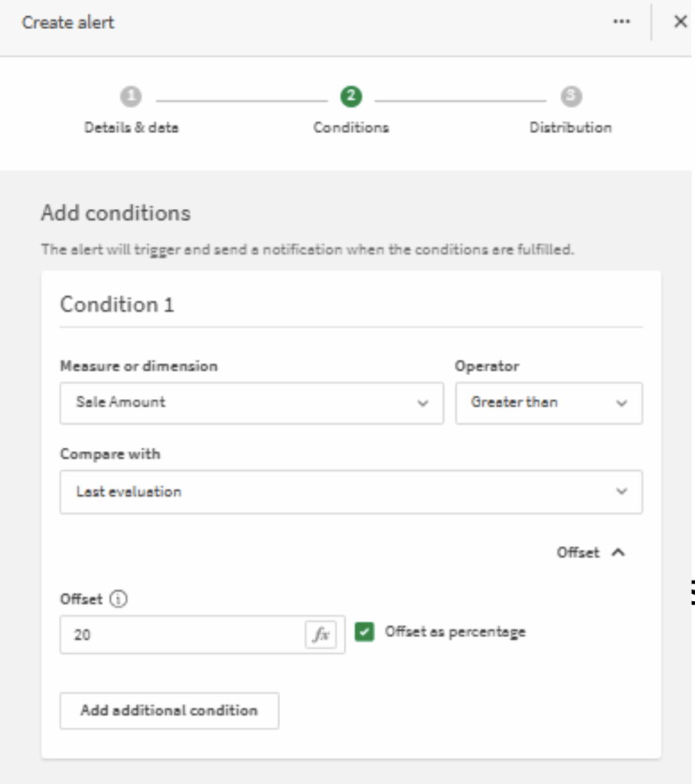The width and height of the screenshot is (695, 784).
Task: Click the Sale Amount dropdown arrow
Action: point(423,403)
